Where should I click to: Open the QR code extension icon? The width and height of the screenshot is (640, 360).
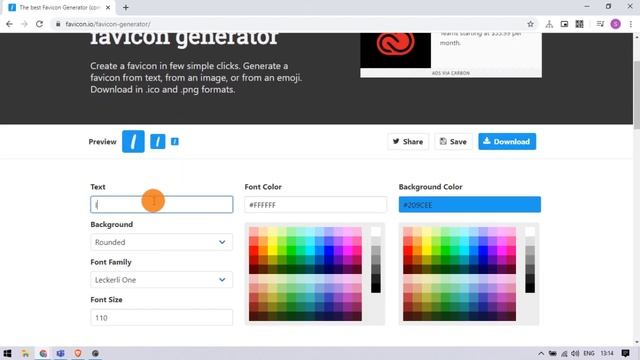pyautogui.click(x=579, y=24)
